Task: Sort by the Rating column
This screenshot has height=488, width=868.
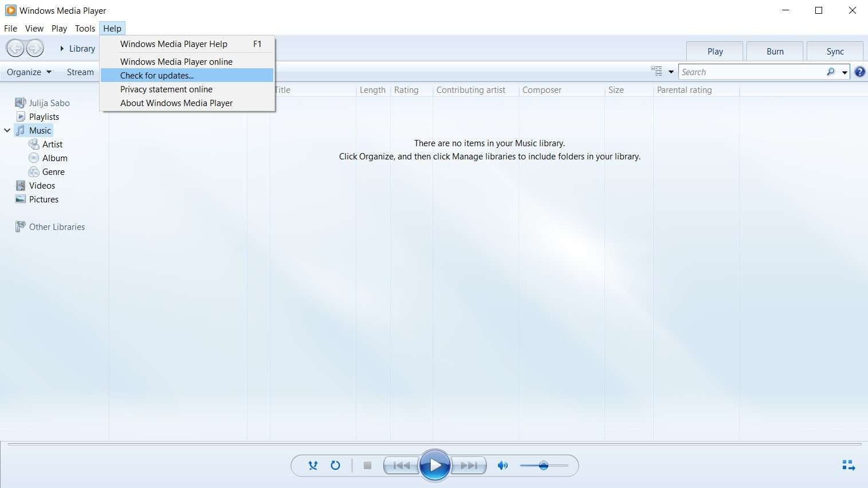Action: pos(406,90)
